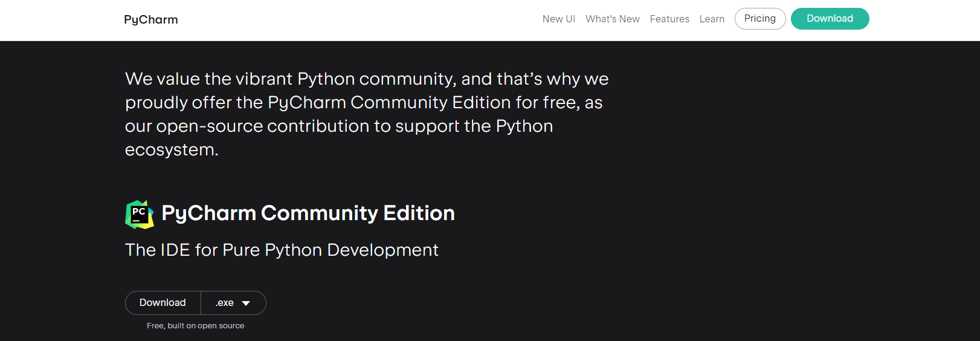Click the 'PyCharm Community Edition' heading

[308, 213]
